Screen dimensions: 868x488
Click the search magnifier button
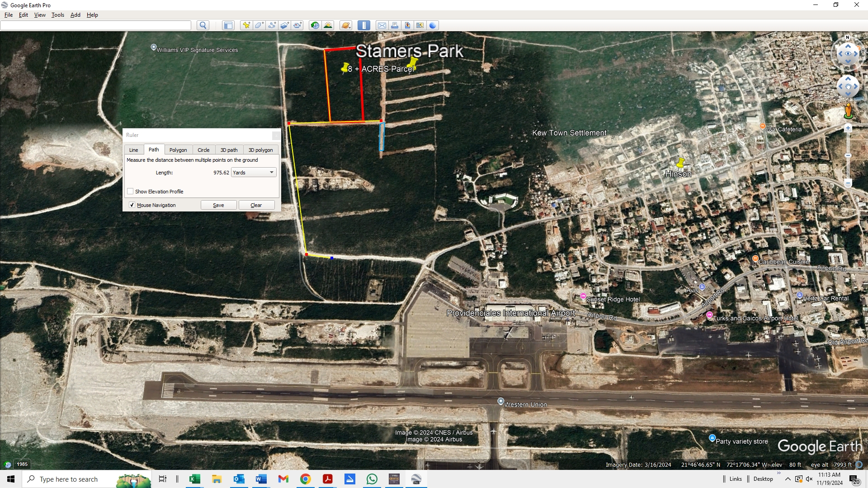tap(203, 25)
